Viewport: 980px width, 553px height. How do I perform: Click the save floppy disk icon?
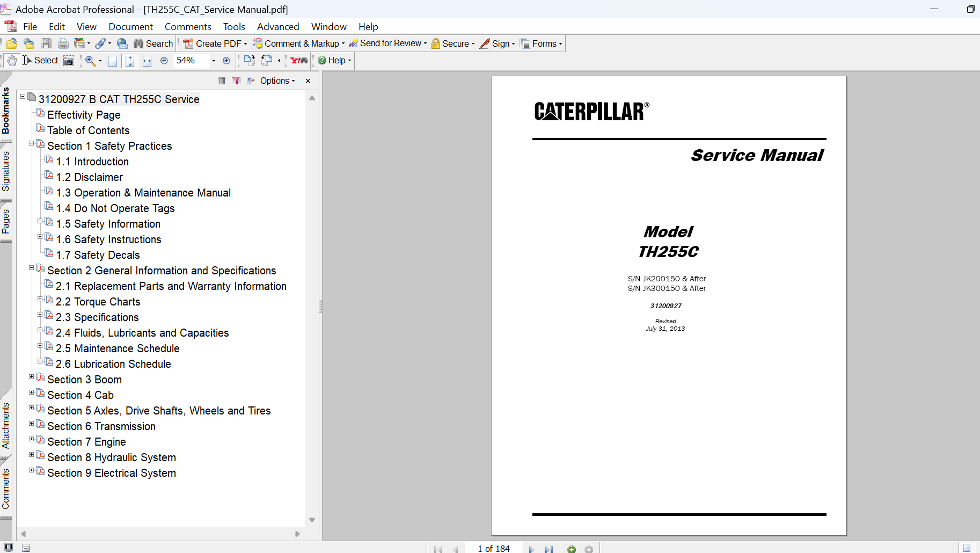pyautogui.click(x=46, y=43)
